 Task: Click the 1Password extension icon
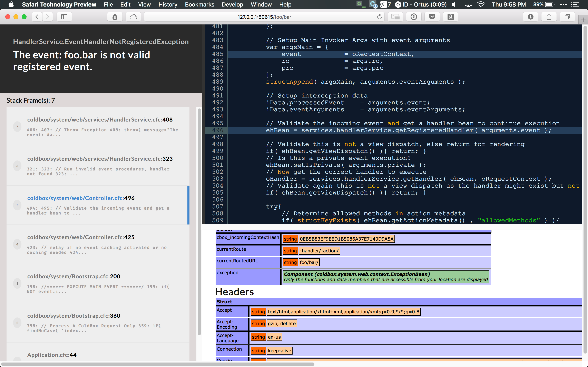[x=414, y=17]
